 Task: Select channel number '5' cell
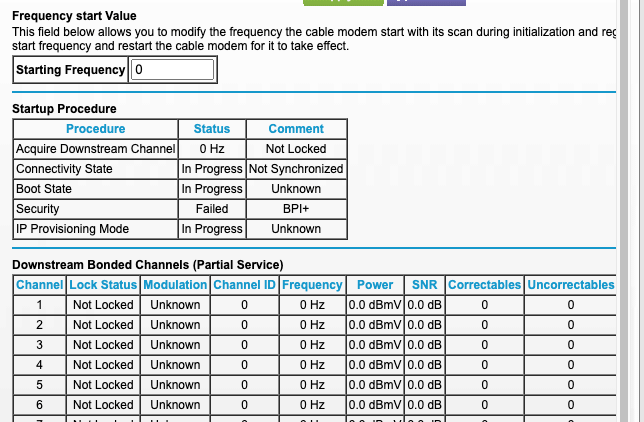click(39, 385)
